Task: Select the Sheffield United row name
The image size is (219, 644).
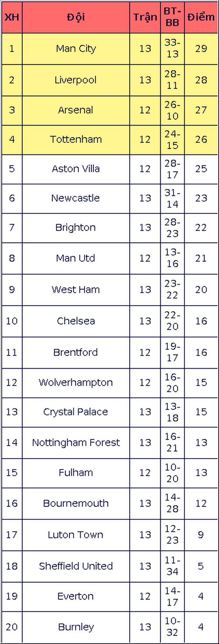Action: click(x=76, y=566)
